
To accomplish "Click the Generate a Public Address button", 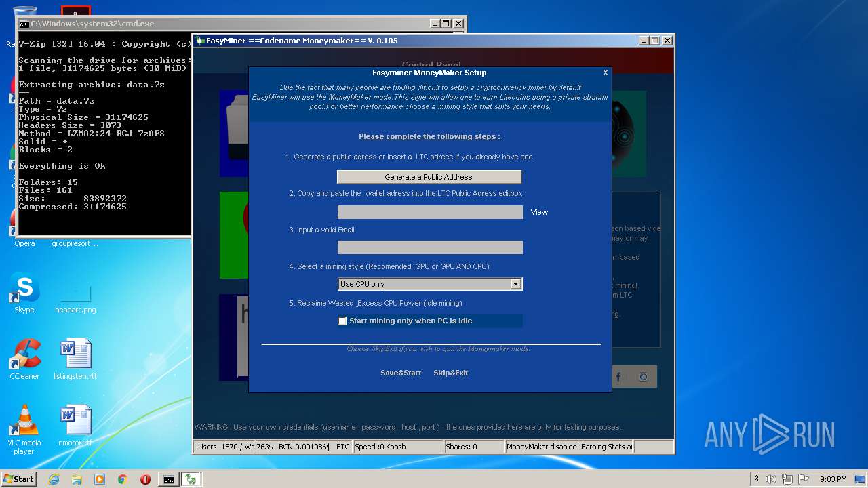I will [429, 177].
